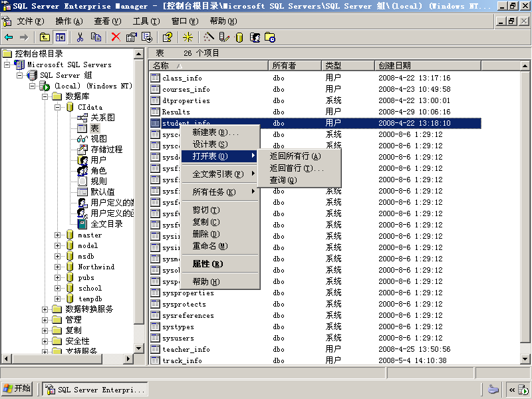532x399 pixels.
Task: Click tree pane horizontal scrollbar right arrow
Action: click(128, 358)
